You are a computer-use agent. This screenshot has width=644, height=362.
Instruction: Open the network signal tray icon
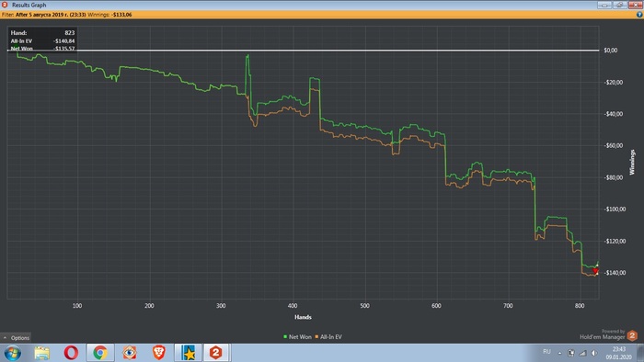[x=582, y=353]
